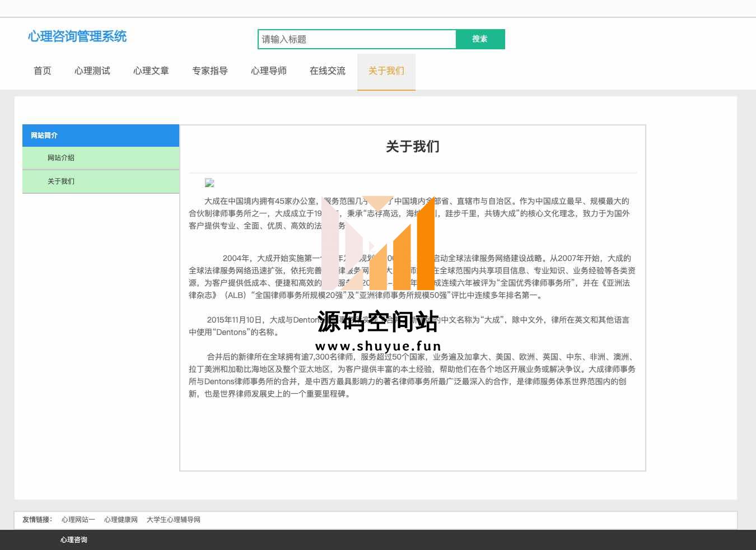Click the broken image icon above article
The width and height of the screenshot is (756, 550).
[209, 183]
